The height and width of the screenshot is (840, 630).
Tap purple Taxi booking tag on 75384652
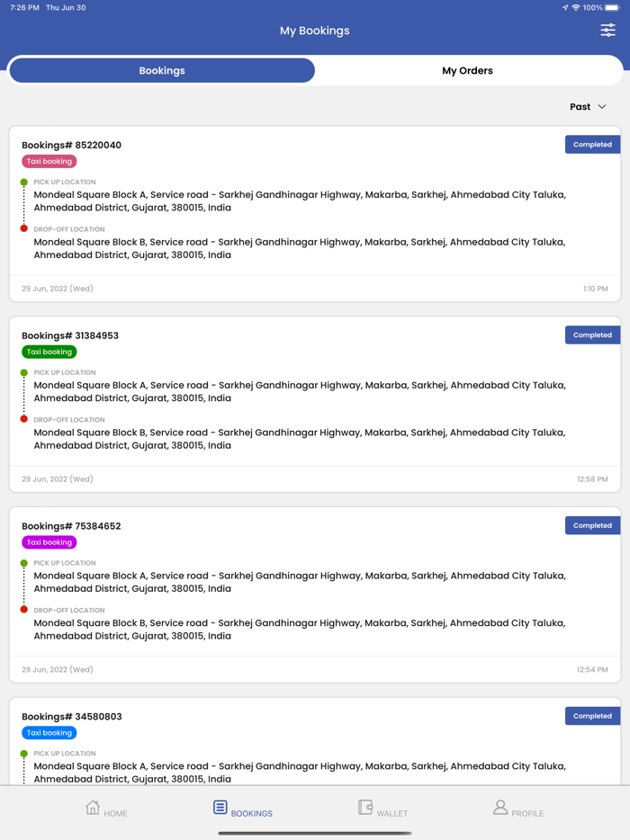(49, 542)
